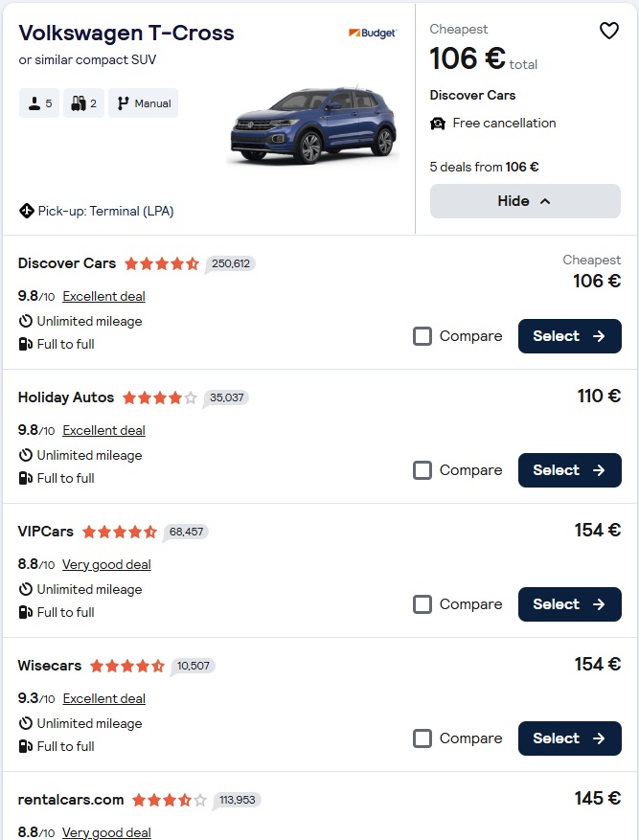The height and width of the screenshot is (840, 639).
Task: Tick Compare checkbox for Discover Cars
Action: [x=422, y=336]
